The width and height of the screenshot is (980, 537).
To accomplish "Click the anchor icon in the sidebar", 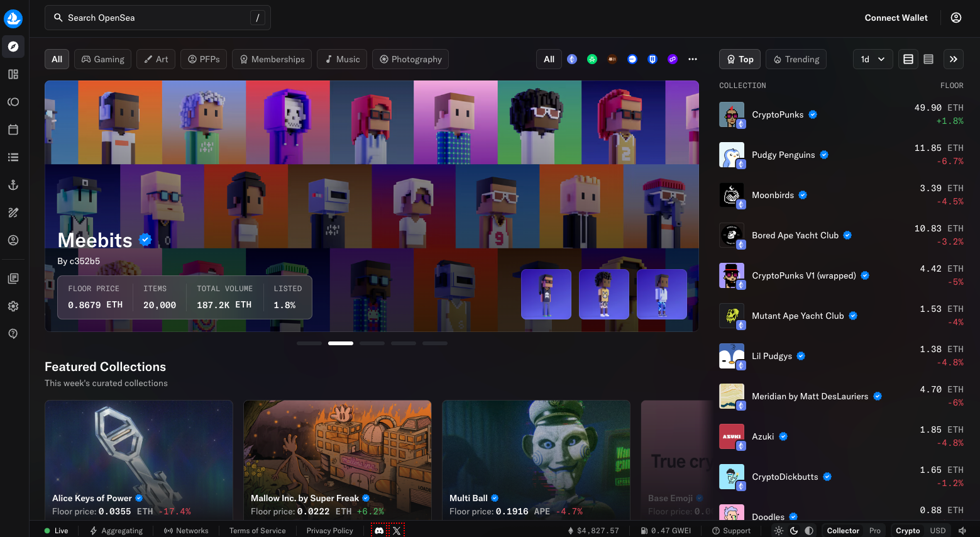I will [13, 185].
